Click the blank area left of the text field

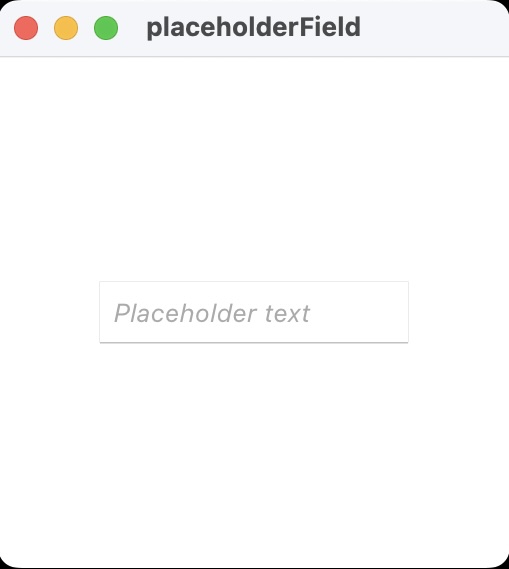coord(49,312)
